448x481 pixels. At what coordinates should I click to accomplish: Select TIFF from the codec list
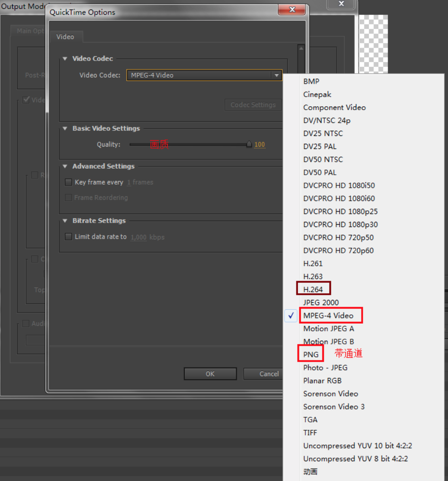click(310, 433)
